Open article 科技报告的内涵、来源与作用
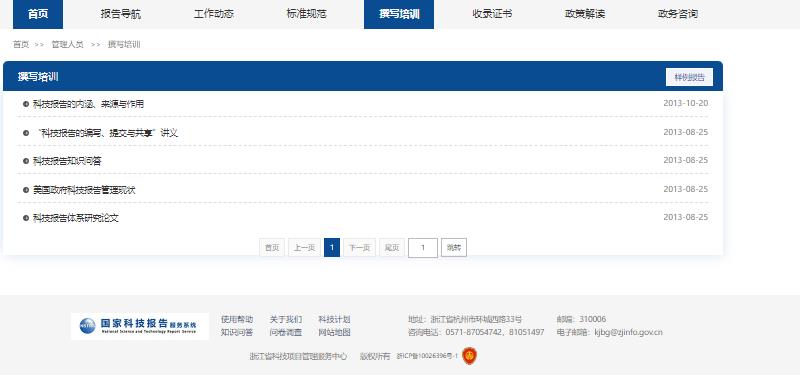The width and height of the screenshot is (800, 381). pos(88,104)
